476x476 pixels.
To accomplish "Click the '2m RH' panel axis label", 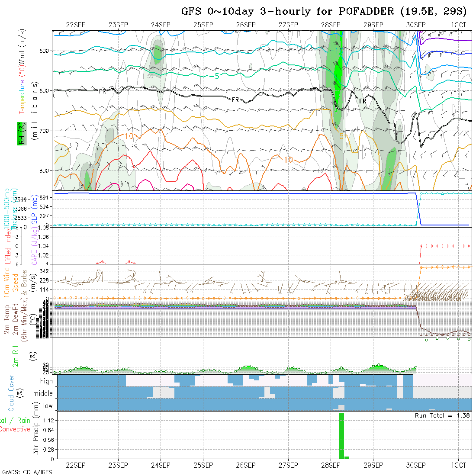I will point(15,356).
